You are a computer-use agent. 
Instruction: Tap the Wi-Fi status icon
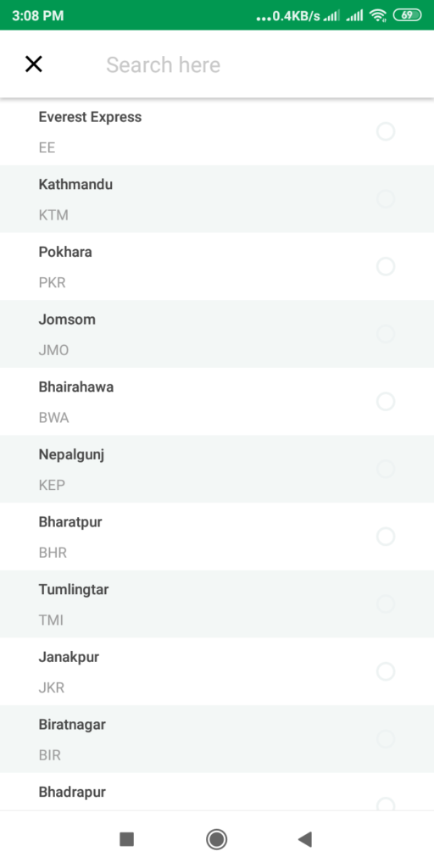click(x=377, y=15)
